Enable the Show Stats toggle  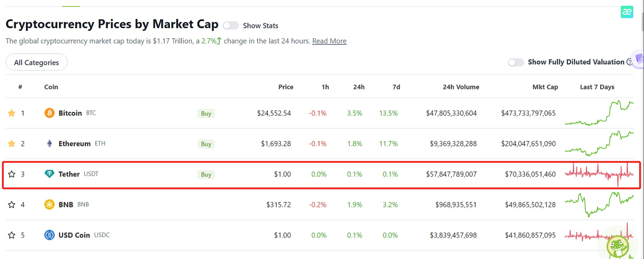[x=231, y=26]
